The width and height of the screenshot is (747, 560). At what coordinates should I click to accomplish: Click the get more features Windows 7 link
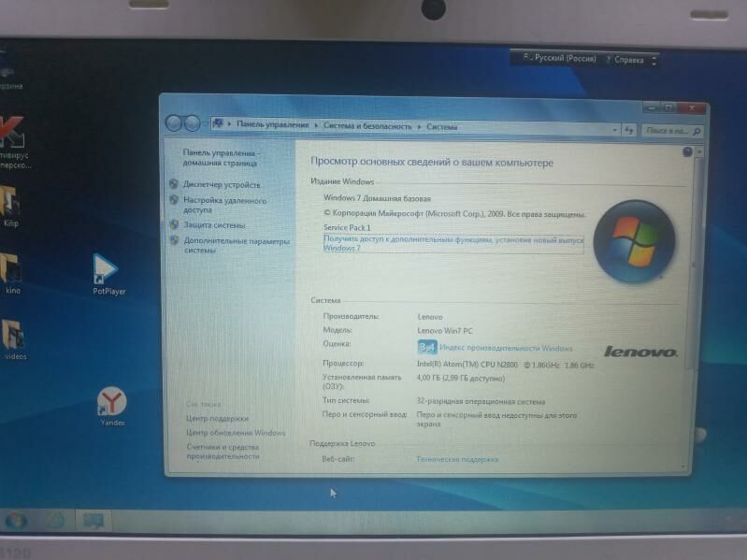(453, 244)
